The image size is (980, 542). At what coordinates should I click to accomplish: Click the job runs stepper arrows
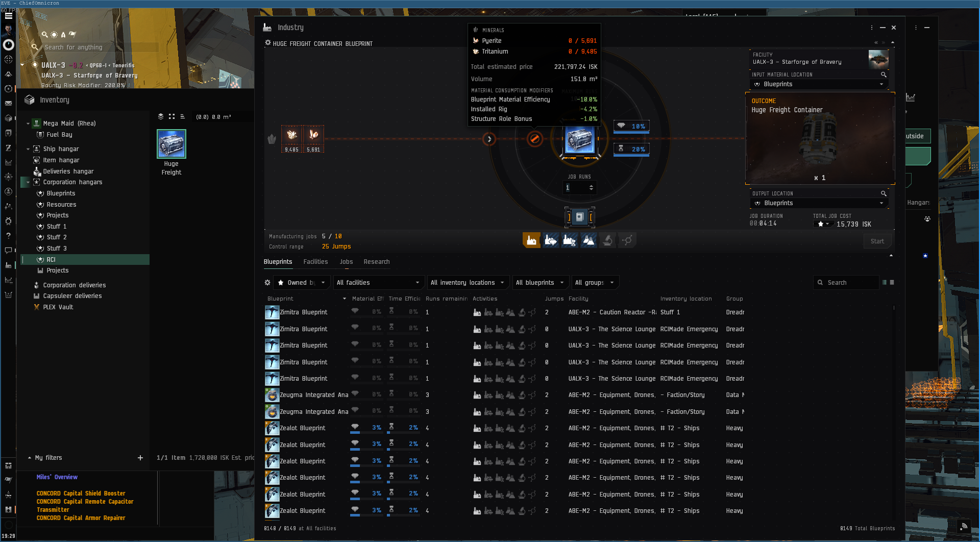click(x=591, y=188)
